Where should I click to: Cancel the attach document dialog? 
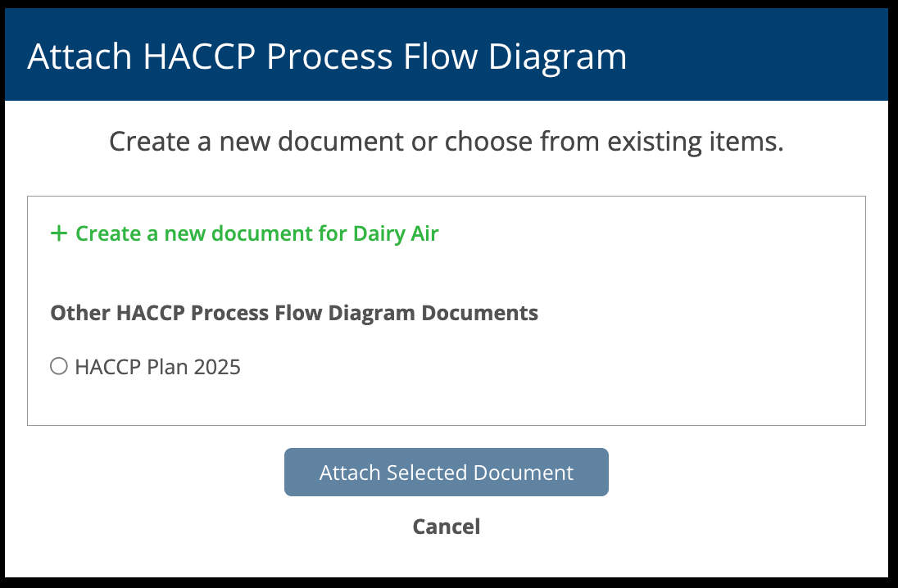[x=447, y=527]
